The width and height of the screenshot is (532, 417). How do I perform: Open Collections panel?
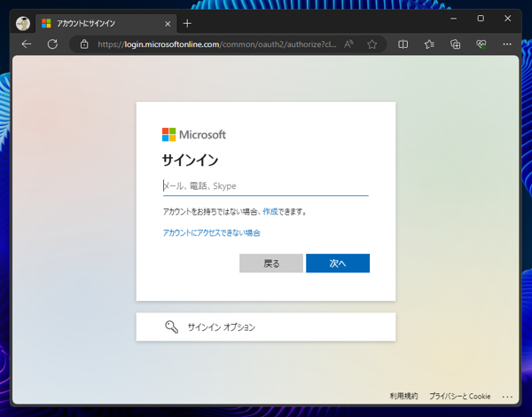coord(456,44)
